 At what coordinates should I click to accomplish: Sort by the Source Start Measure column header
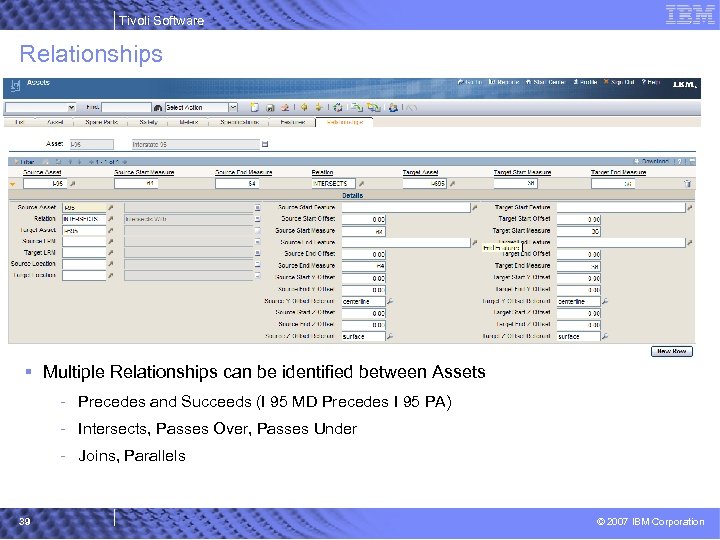click(144, 172)
